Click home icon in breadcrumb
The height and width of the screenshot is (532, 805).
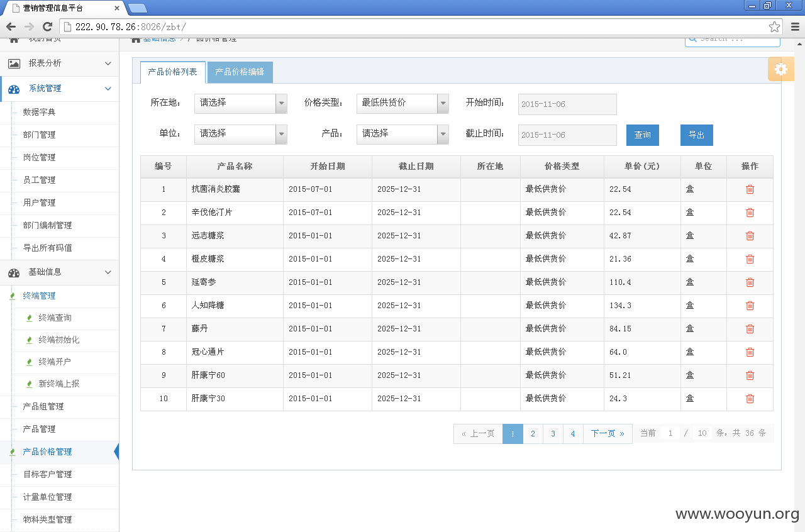click(136, 39)
